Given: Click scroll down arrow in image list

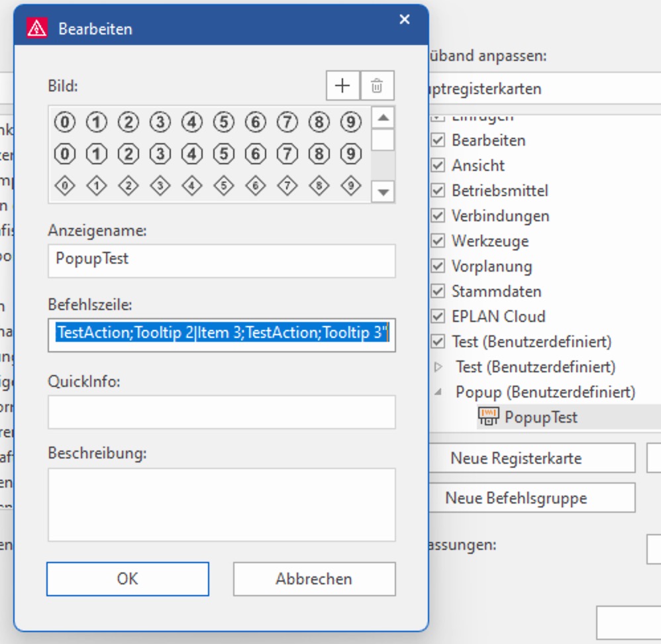Looking at the screenshot, I should [x=383, y=192].
